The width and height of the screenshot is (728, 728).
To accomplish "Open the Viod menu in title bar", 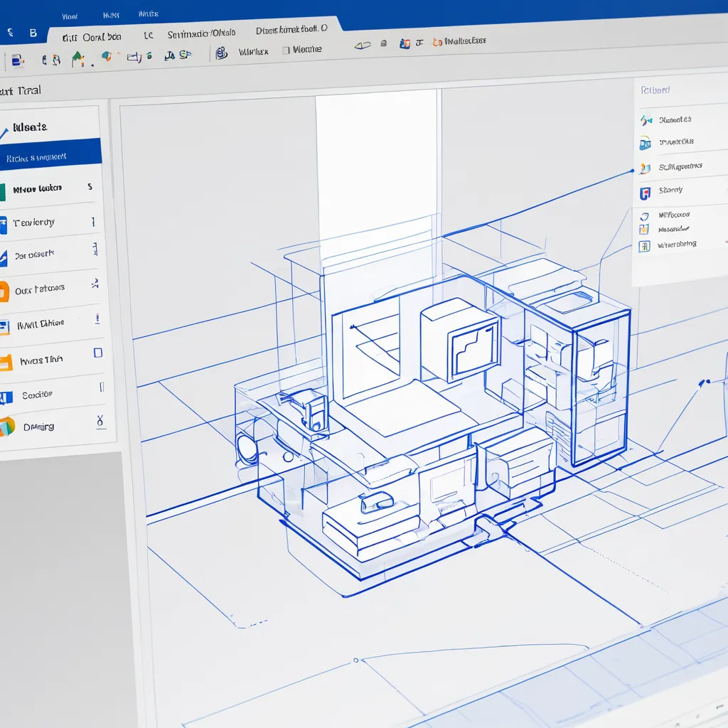I will (x=70, y=17).
